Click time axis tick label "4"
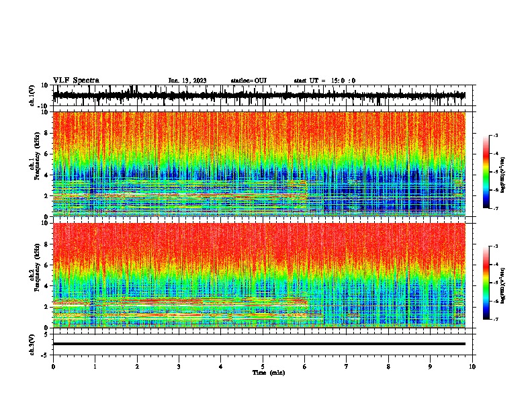The width and height of the screenshot is (532, 411). click(x=221, y=367)
